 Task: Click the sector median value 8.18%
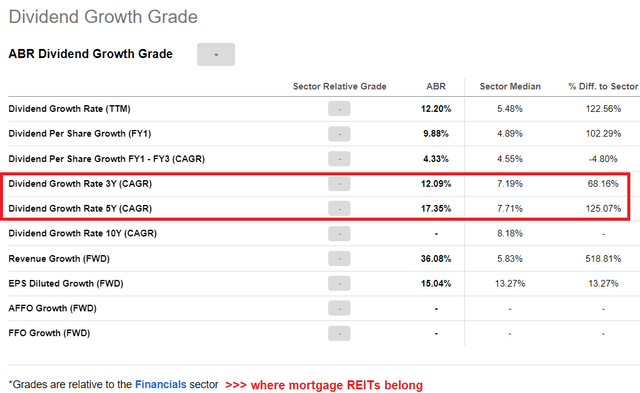coord(510,233)
